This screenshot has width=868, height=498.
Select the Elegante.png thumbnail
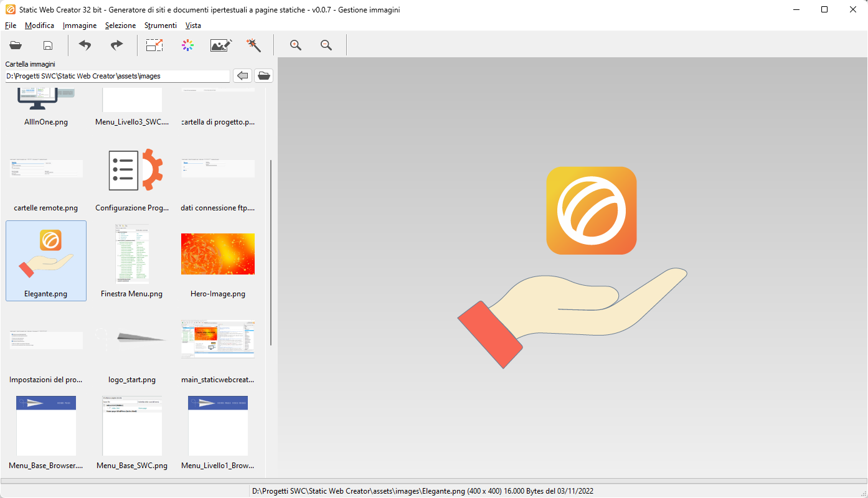coord(46,261)
